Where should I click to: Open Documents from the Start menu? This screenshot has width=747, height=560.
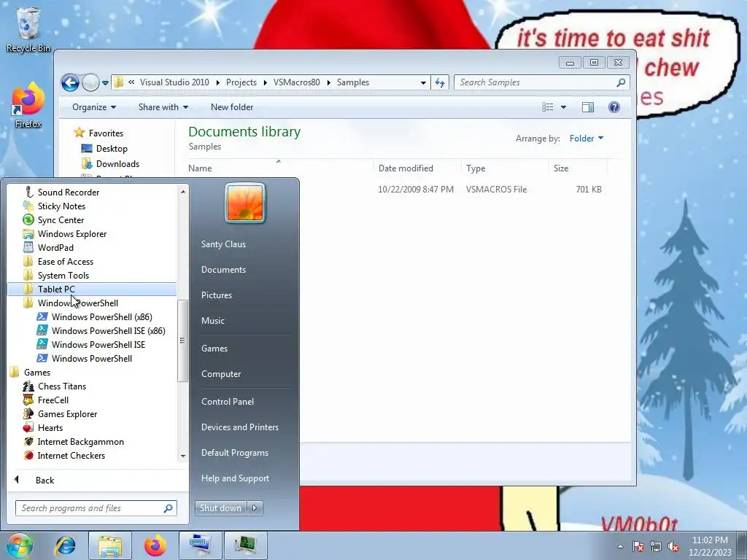point(223,270)
